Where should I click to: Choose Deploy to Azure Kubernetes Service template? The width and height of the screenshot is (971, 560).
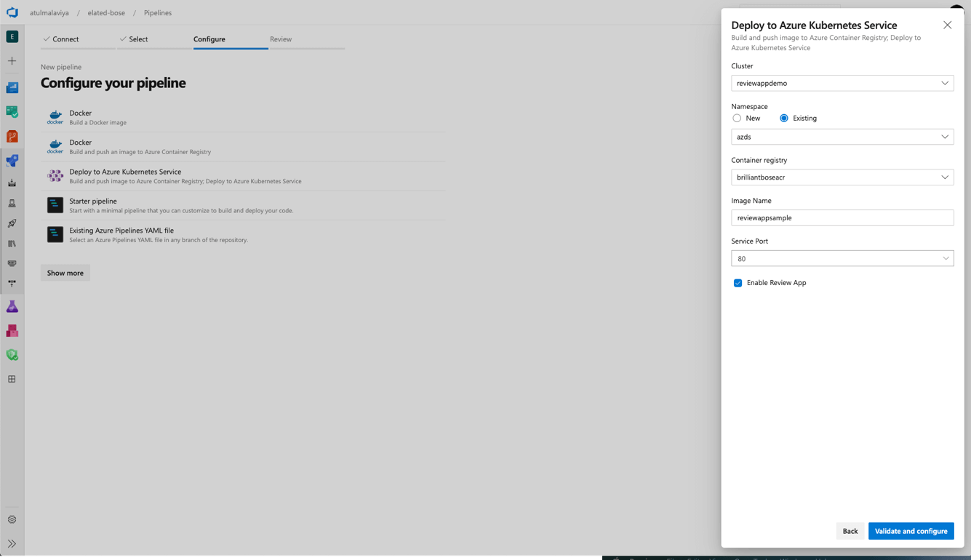coord(243,176)
